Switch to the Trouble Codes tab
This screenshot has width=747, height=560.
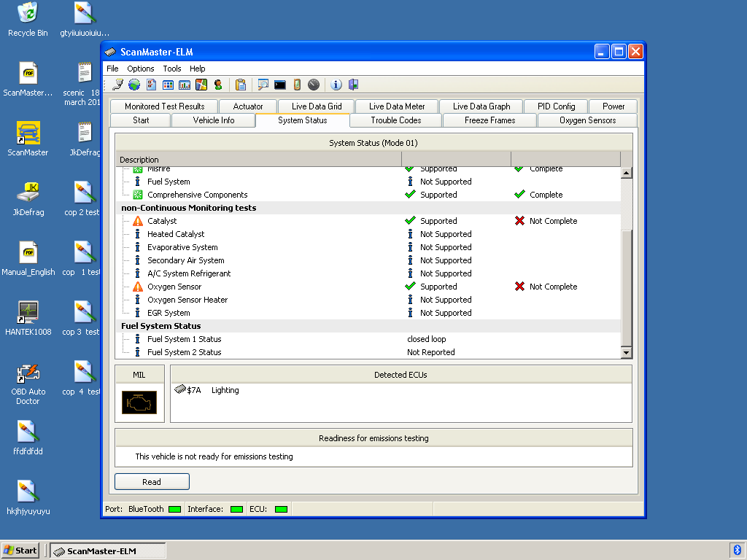[396, 120]
